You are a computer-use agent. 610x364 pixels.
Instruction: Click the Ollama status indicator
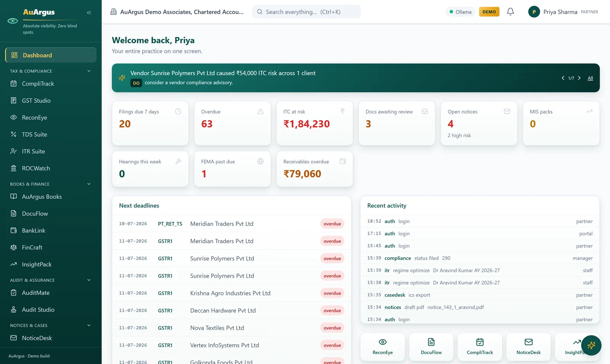(461, 12)
